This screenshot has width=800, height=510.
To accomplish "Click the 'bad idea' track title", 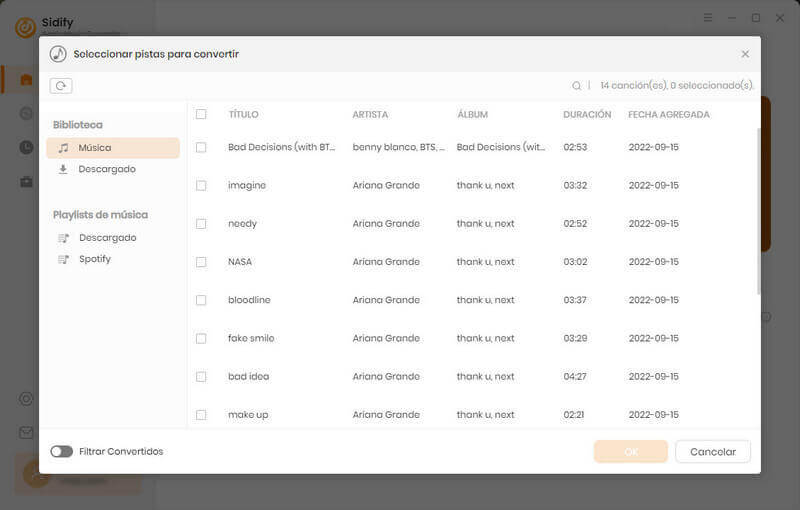I will (x=248, y=377).
